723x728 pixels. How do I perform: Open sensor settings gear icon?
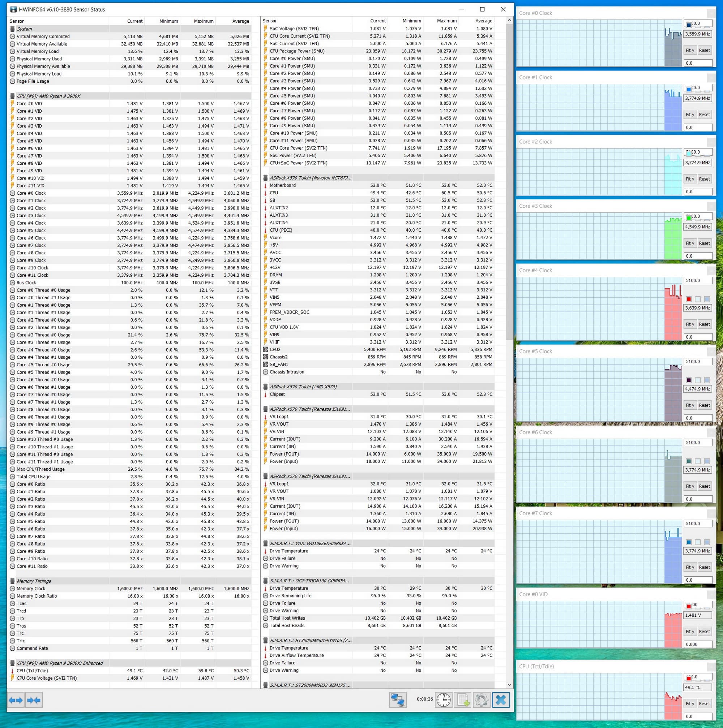pos(482,700)
